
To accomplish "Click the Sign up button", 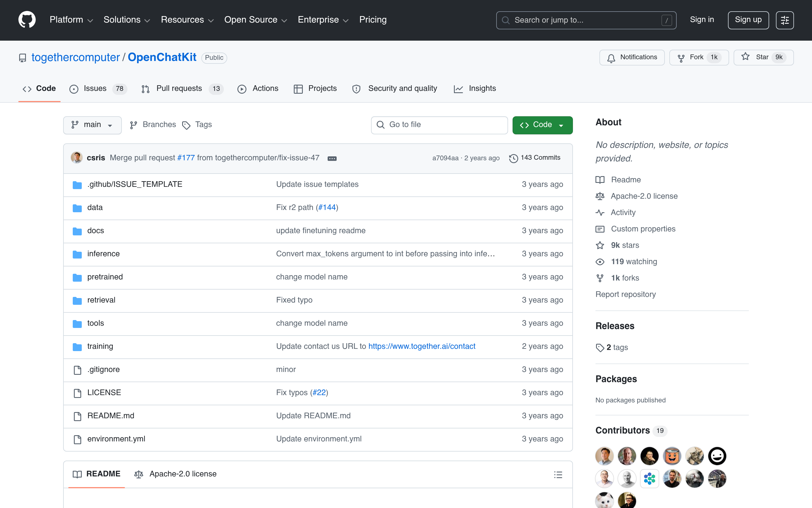I will (x=748, y=20).
